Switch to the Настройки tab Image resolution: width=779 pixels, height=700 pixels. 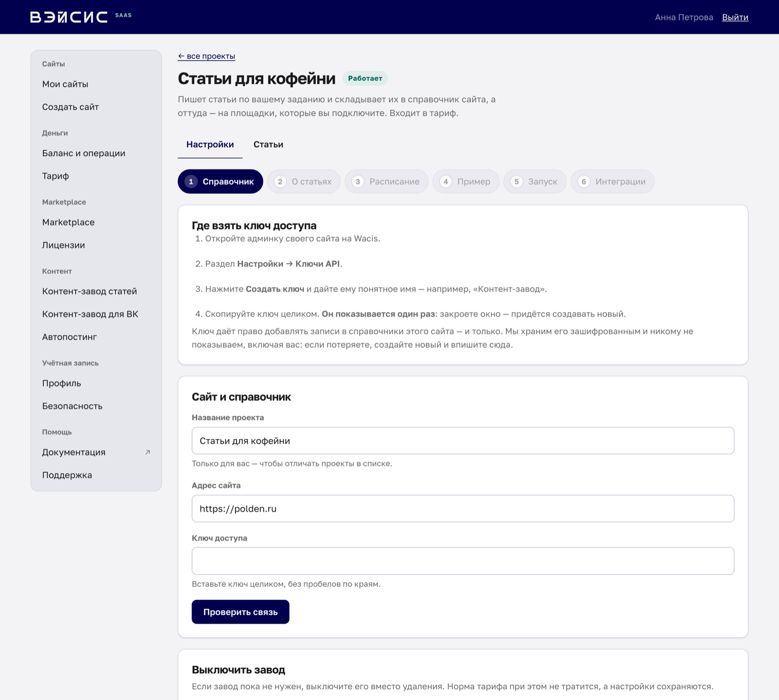coord(210,145)
